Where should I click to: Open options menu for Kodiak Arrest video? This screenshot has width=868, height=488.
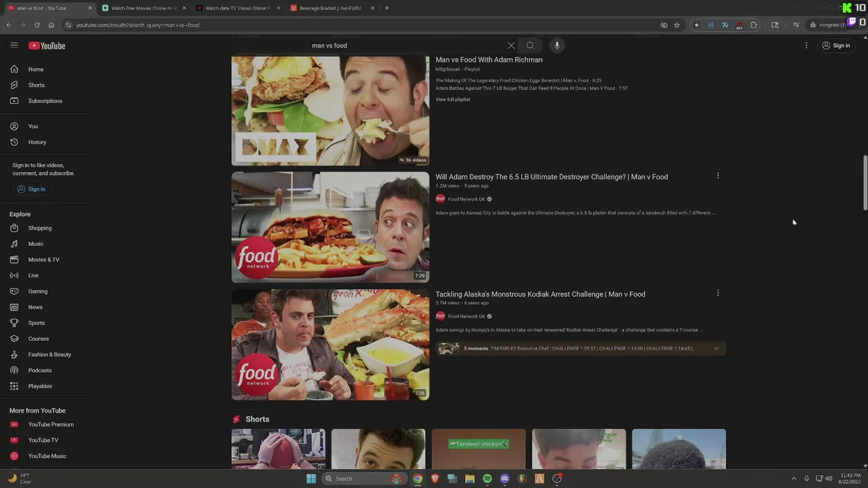(717, 293)
